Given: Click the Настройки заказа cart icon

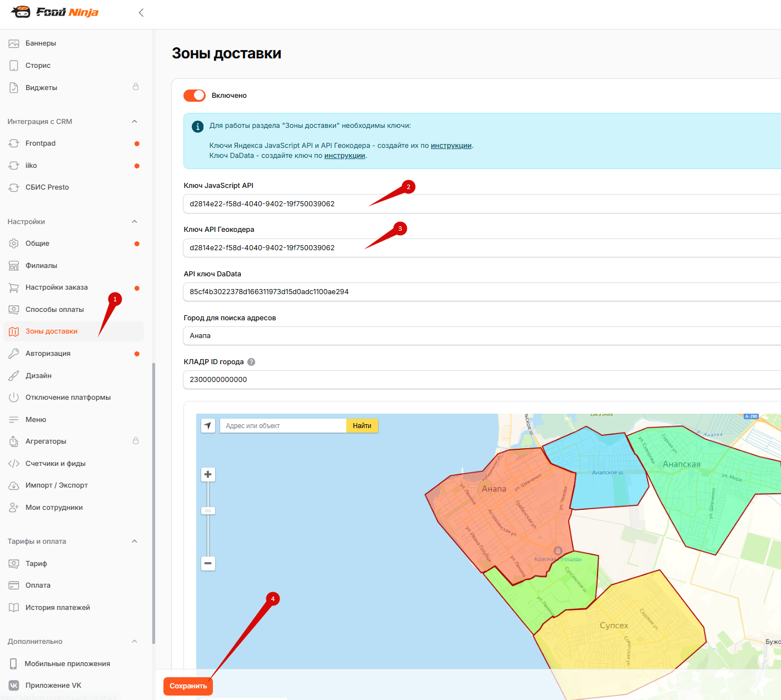Looking at the screenshot, I should coord(14,287).
